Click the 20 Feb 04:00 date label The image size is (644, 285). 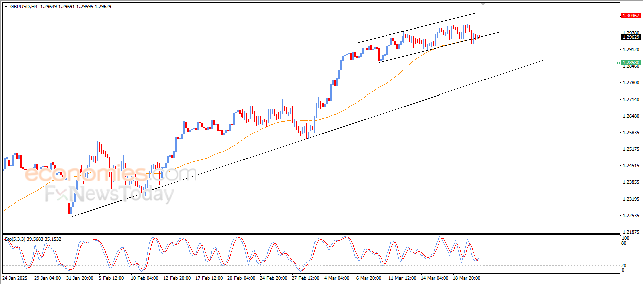coord(240,277)
